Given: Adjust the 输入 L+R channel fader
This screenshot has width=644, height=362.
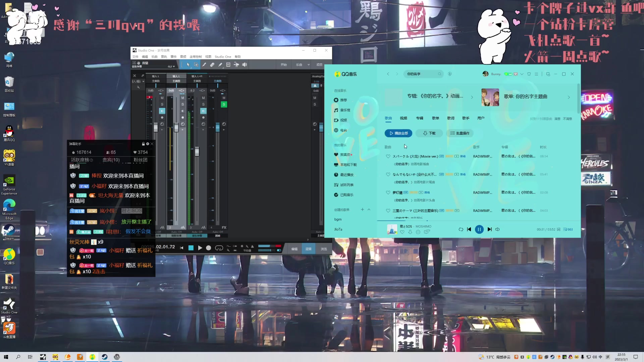Looking at the screenshot, I should pos(197,151).
